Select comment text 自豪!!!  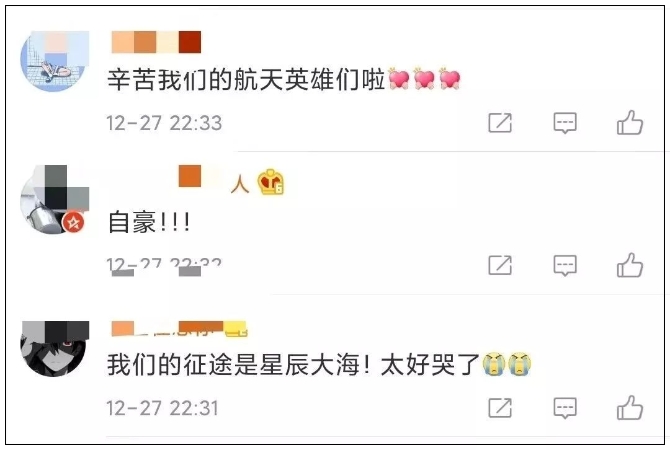[149, 222]
